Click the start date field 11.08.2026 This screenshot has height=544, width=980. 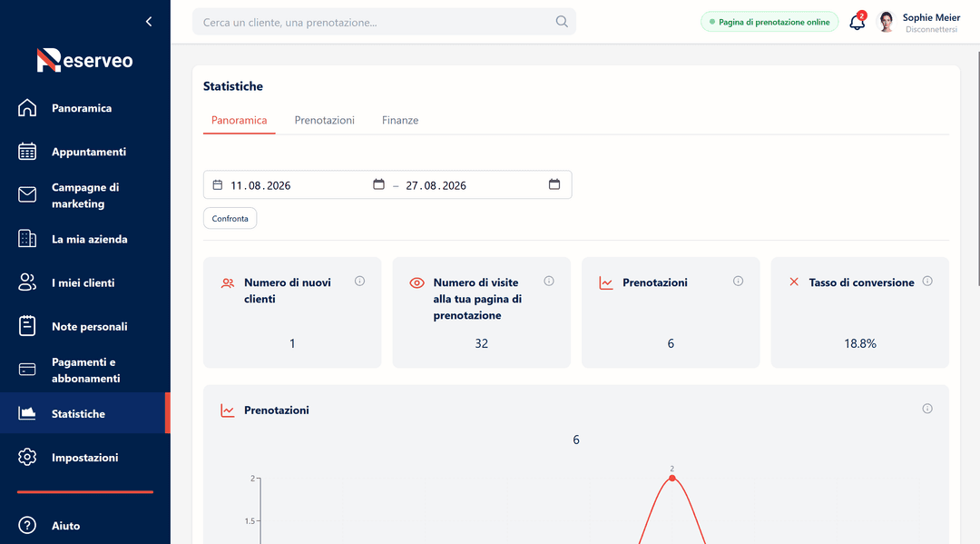[260, 185]
